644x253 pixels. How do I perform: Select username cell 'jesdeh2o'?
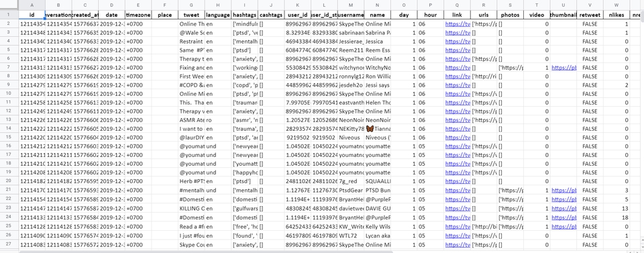(351, 85)
